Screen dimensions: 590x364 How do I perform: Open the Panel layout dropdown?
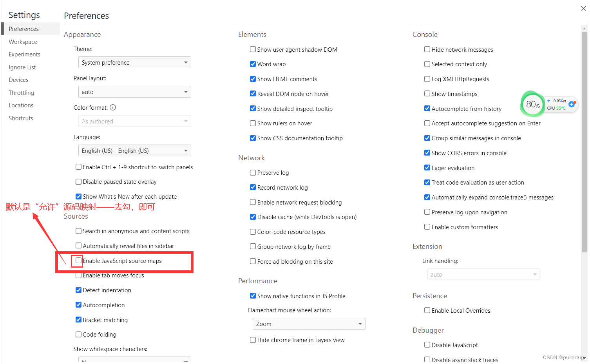[x=134, y=92]
